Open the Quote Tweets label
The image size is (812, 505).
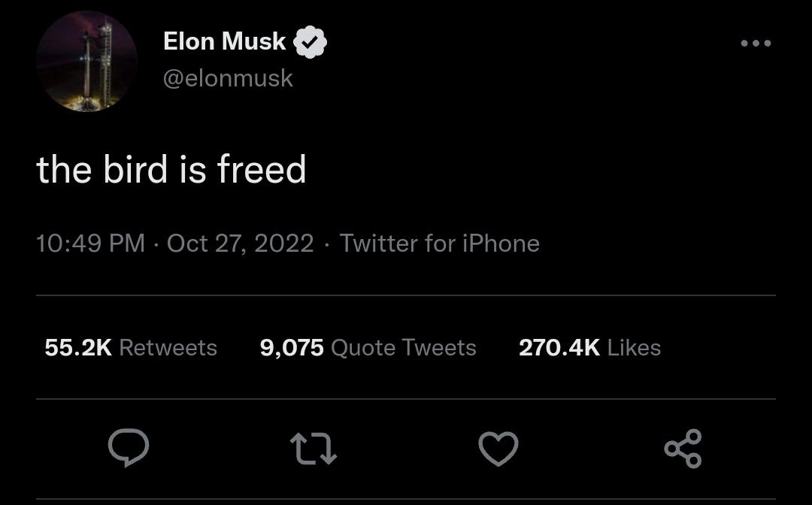[403, 347]
